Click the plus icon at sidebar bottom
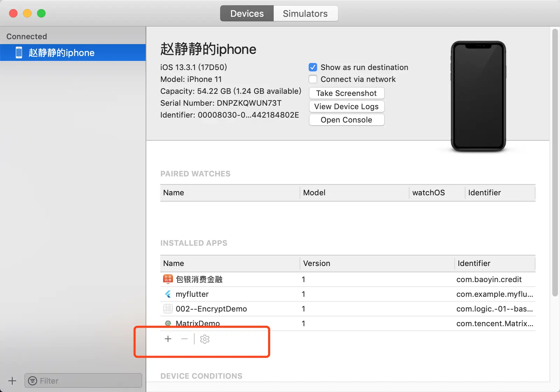The width and height of the screenshot is (560, 392). coord(12,381)
